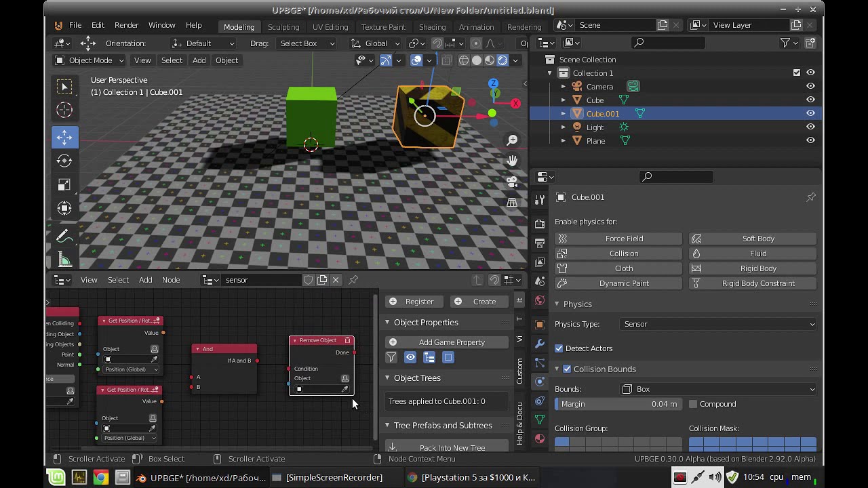Image resolution: width=868 pixels, height=488 pixels.
Task: Open Chrome from the taskbar launcher
Action: (100, 477)
